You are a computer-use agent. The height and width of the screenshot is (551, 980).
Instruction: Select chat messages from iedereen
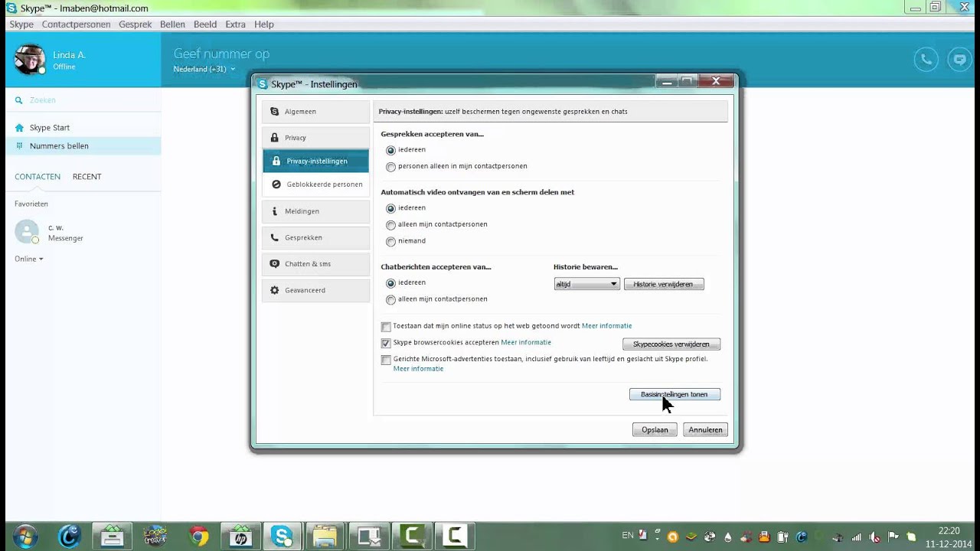point(391,284)
